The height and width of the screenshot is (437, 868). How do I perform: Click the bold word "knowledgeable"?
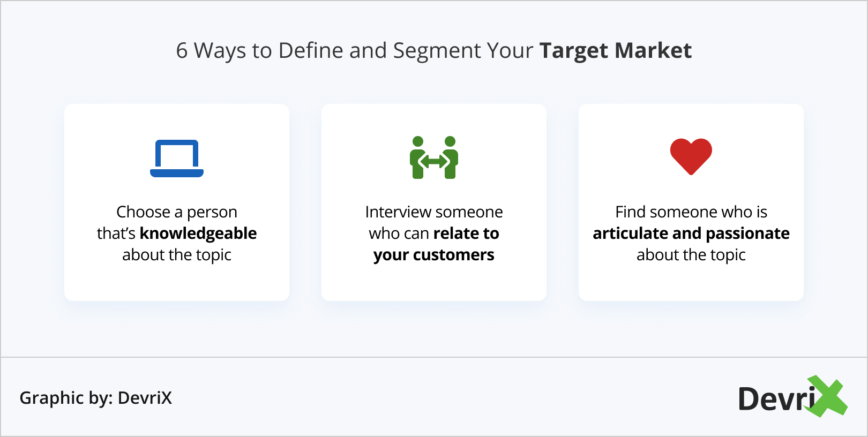(x=198, y=233)
